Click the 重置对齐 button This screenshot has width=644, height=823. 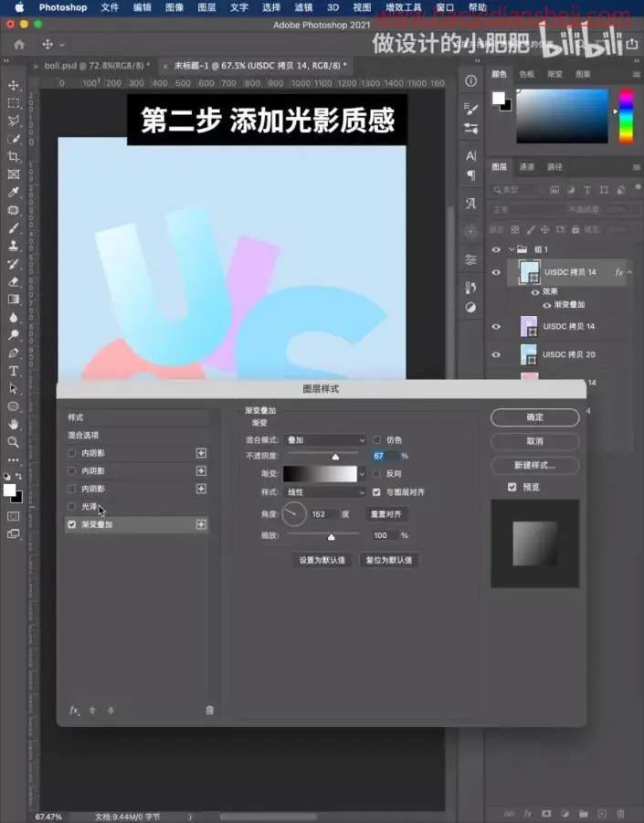tap(386, 514)
